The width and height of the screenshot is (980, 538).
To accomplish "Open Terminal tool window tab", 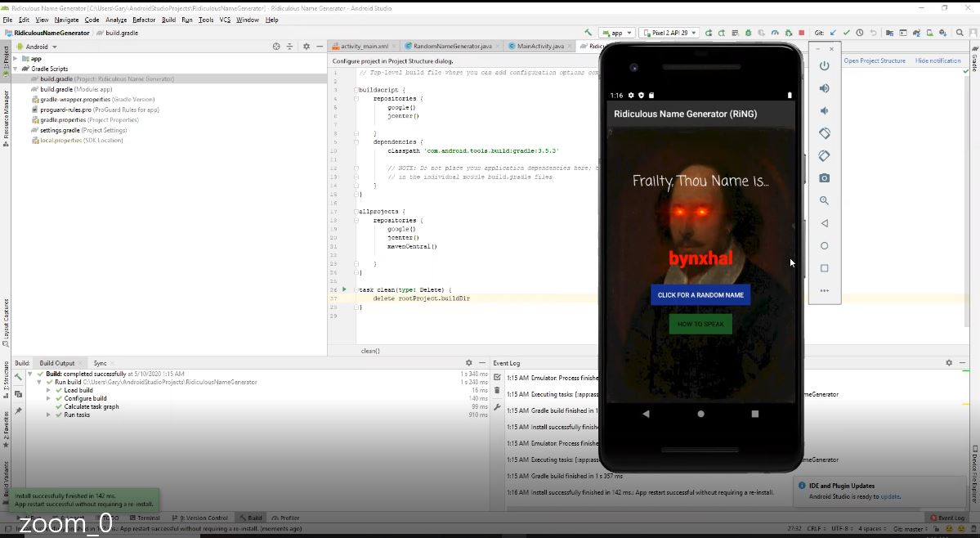I will coord(145,518).
